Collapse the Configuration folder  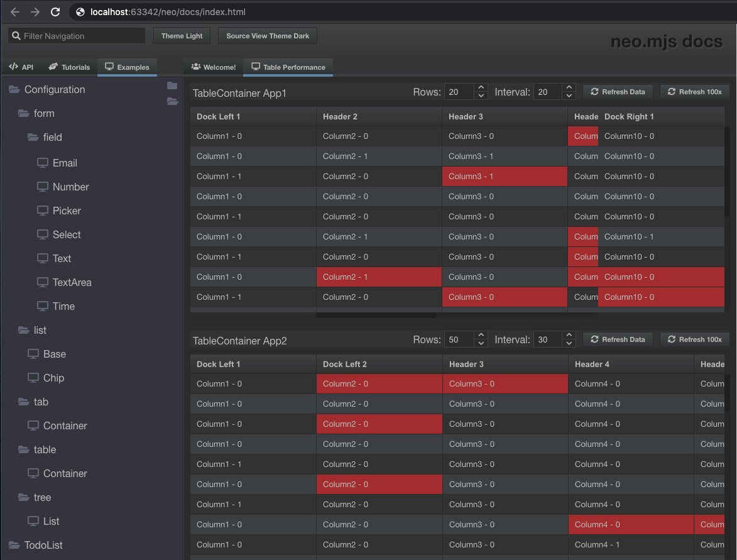tap(14, 89)
